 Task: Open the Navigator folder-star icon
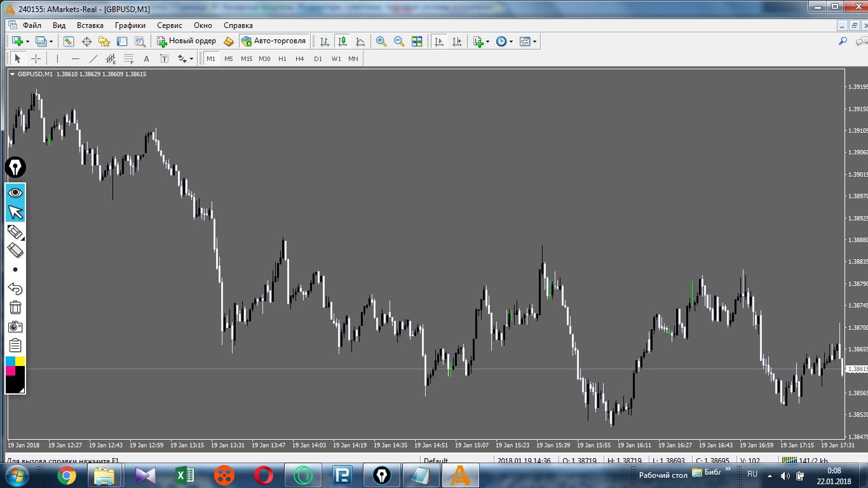pos(104,41)
